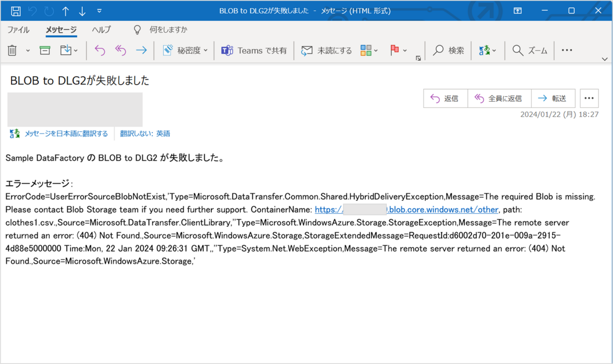Screen dimensions: 613x364
Task: Click the Save icon in title bar
Action: pyautogui.click(x=16, y=11)
